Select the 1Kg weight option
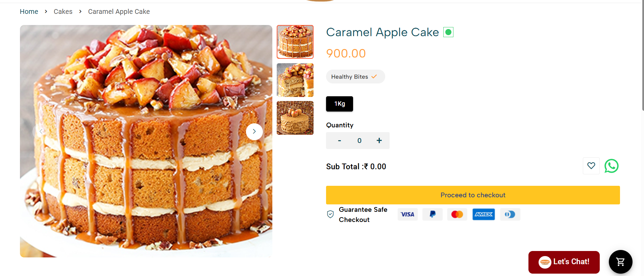Image resolution: width=644 pixels, height=276 pixels. click(x=339, y=104)
